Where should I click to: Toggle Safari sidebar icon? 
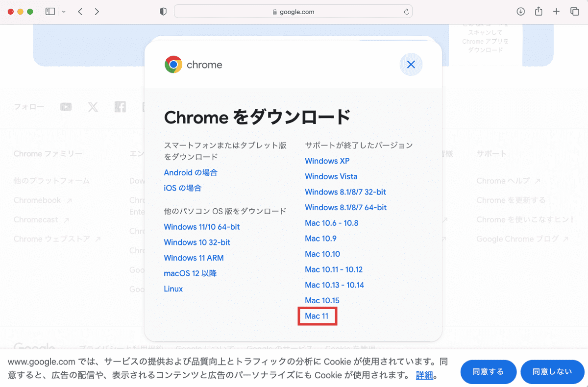tap(50, 12)
